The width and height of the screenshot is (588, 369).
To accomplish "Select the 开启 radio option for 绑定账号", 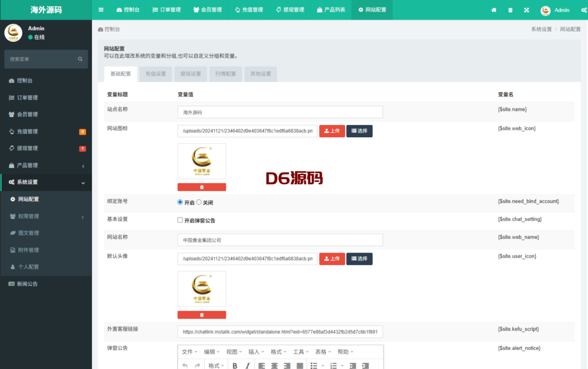I will coord(180,203).
